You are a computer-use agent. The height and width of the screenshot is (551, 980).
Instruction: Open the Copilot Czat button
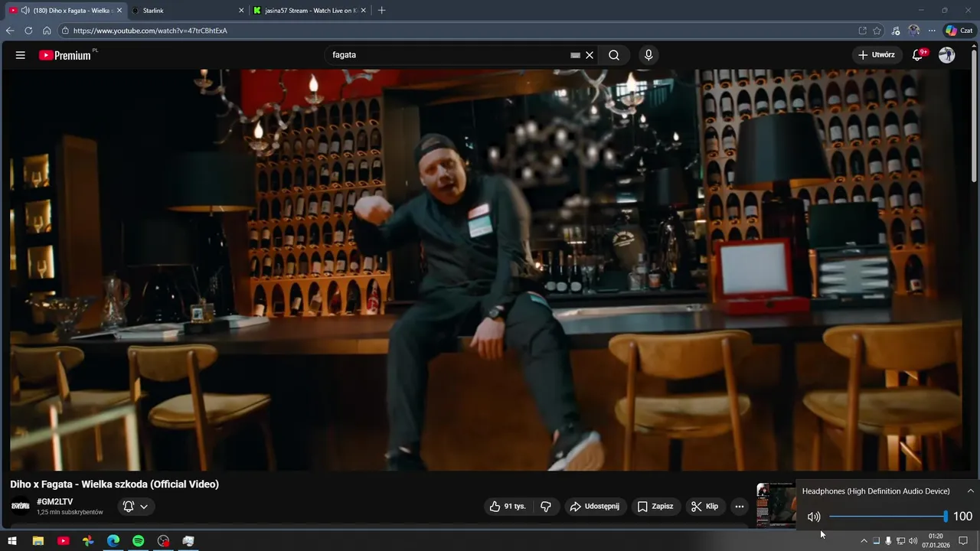(959, 31)
